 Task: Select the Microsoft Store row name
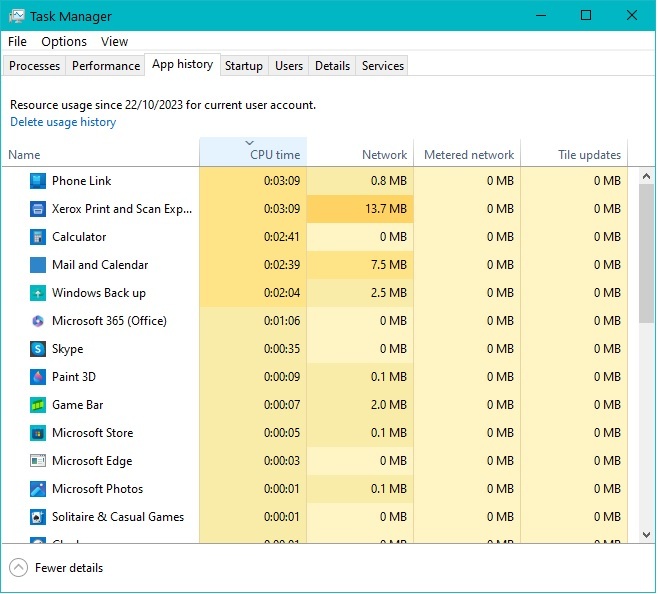click(x=93, y=433)
